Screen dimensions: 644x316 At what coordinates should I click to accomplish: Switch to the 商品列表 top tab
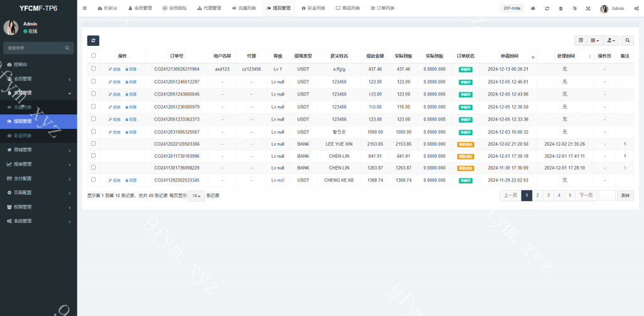348,8
